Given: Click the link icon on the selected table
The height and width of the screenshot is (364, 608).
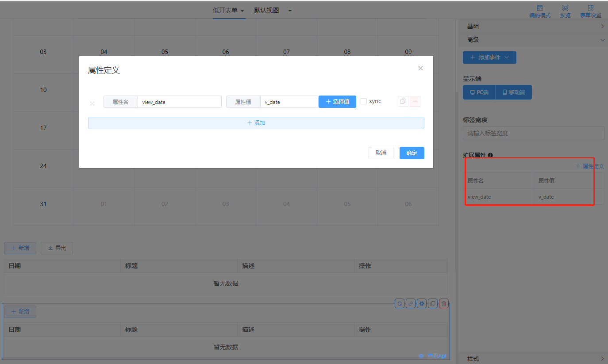Looking at the screenshot, I should [x=411, y=303].
